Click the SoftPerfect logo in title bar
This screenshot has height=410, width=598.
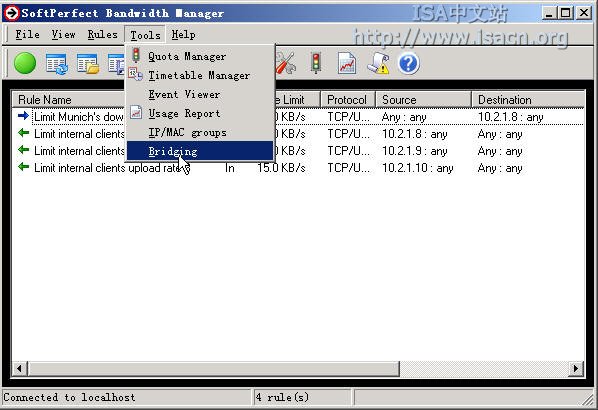(11, 13)
